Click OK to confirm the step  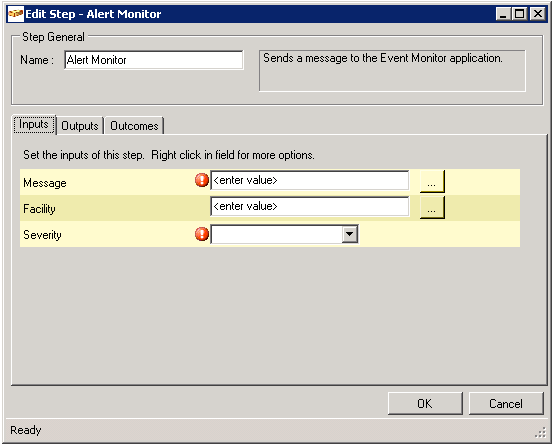point(425,403)
